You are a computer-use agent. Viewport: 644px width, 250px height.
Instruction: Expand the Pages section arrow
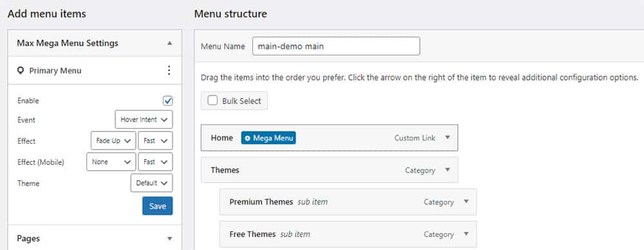(x=169, y=238)
